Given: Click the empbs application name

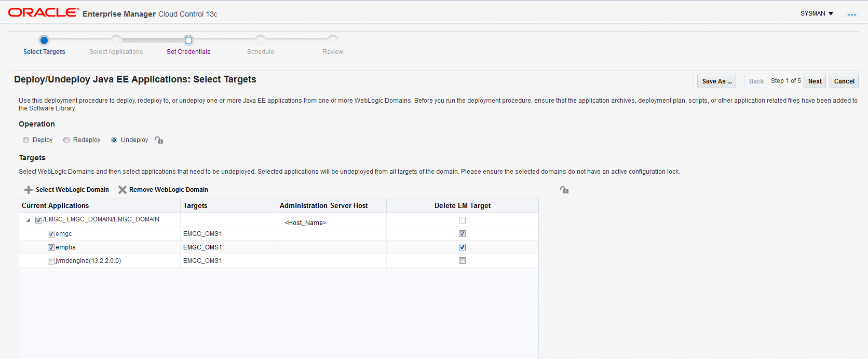Looking at the screenshot, I should point(65,247).
